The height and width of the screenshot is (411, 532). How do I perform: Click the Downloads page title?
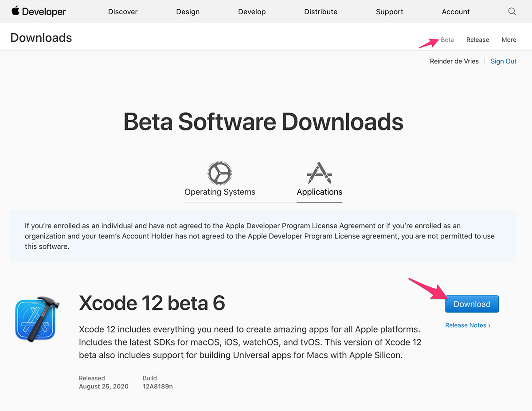pyautogui.click(x=41, y=38)
